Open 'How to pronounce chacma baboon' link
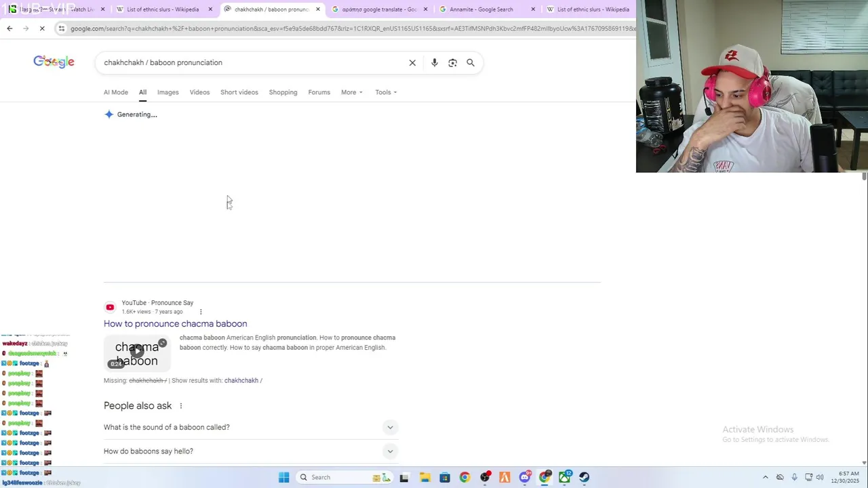868x488 pixels. [x=176, y=324]
